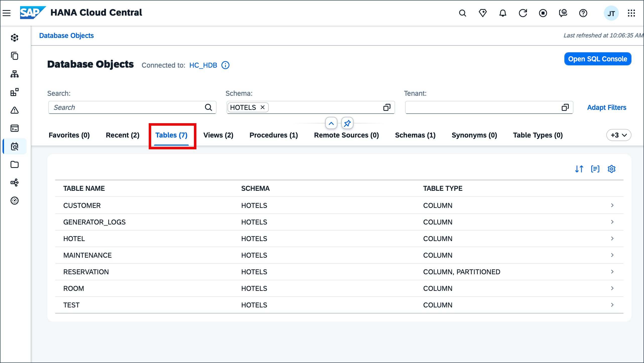Image resolution: width=644 pixels, height=363 pixels.
Task: Open MAINTENANCE row details chevron
Action: click(x=612, y=255)
